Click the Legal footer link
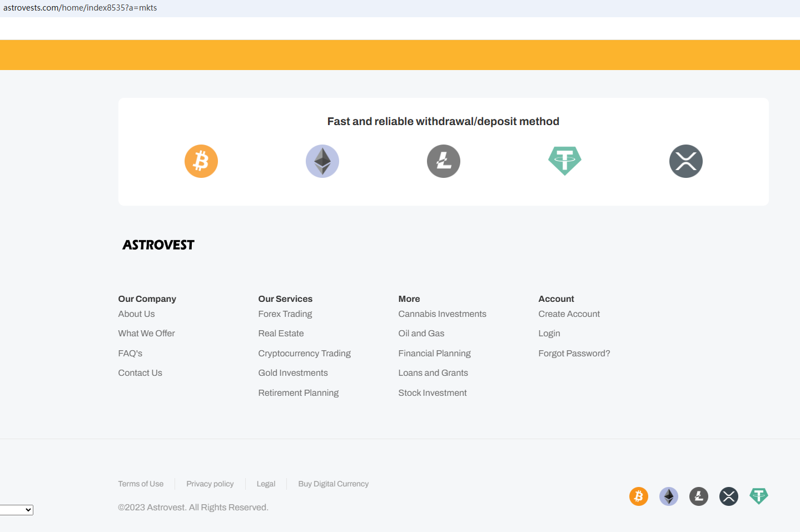The height and width of the screenshot is (532, 800). point(266,484)
